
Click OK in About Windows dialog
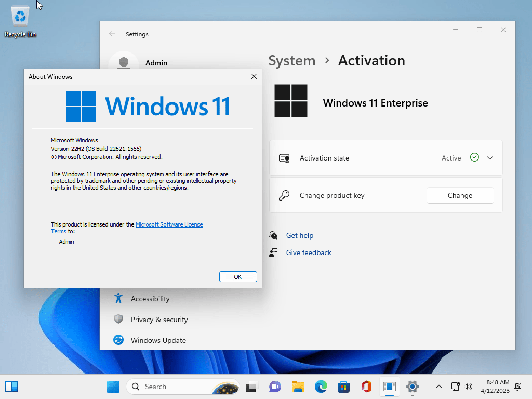point(238,277)
